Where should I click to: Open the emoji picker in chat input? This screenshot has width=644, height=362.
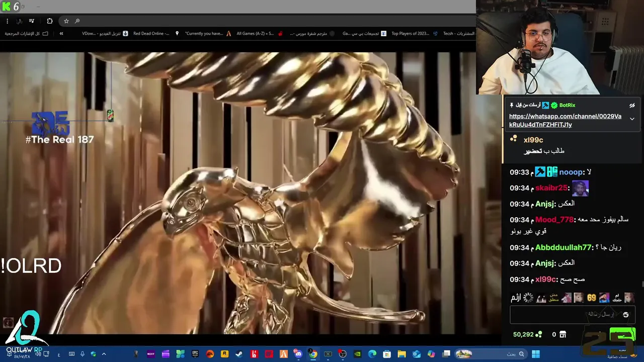pos(626,315)
